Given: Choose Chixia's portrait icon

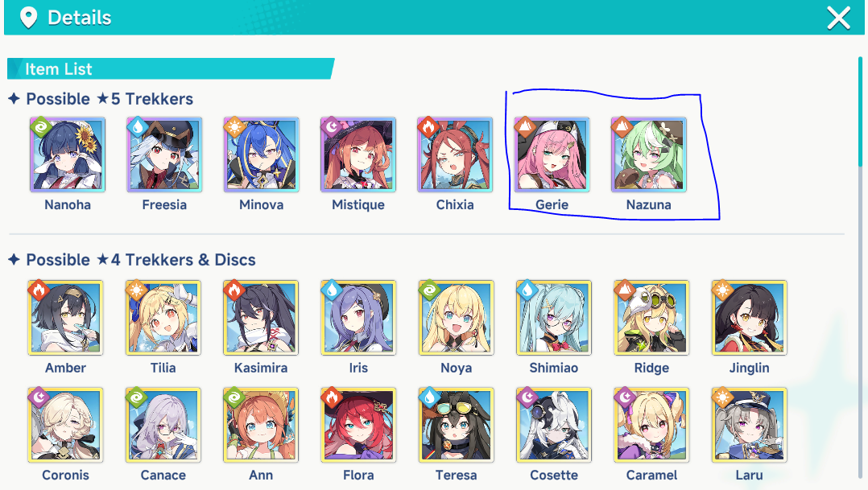Looking at the screenshot, I should pyautogui.click(x=455, y=154).
